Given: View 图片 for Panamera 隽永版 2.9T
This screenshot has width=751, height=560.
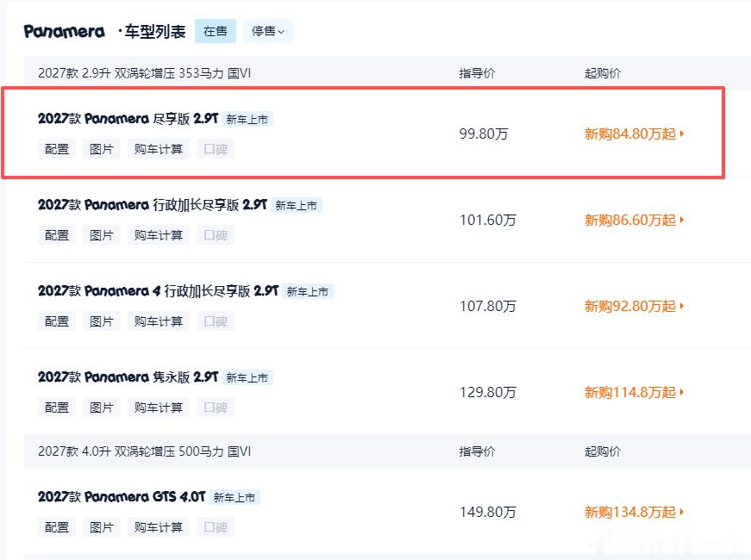Looking at the screenshot, I should [102, 408].
